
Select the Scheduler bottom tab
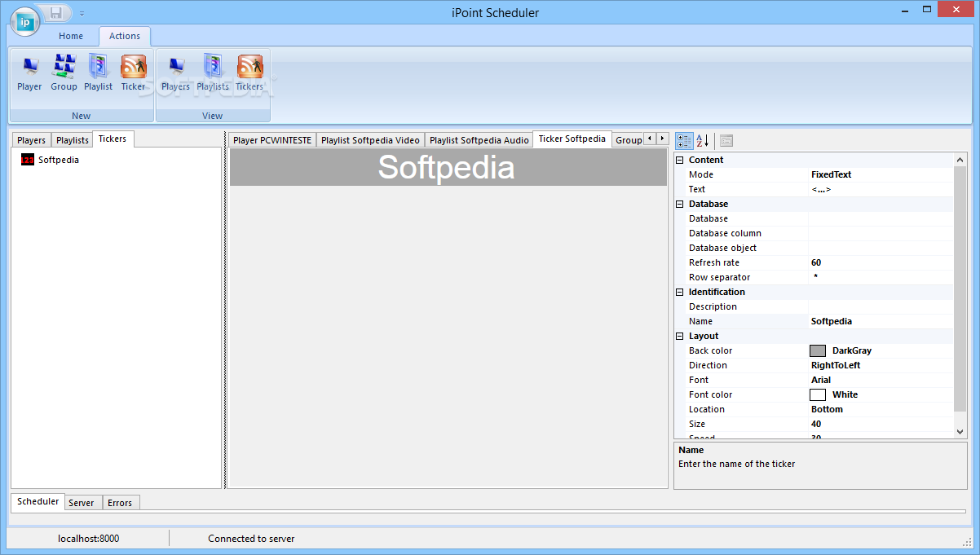click(x=38, y=501)
